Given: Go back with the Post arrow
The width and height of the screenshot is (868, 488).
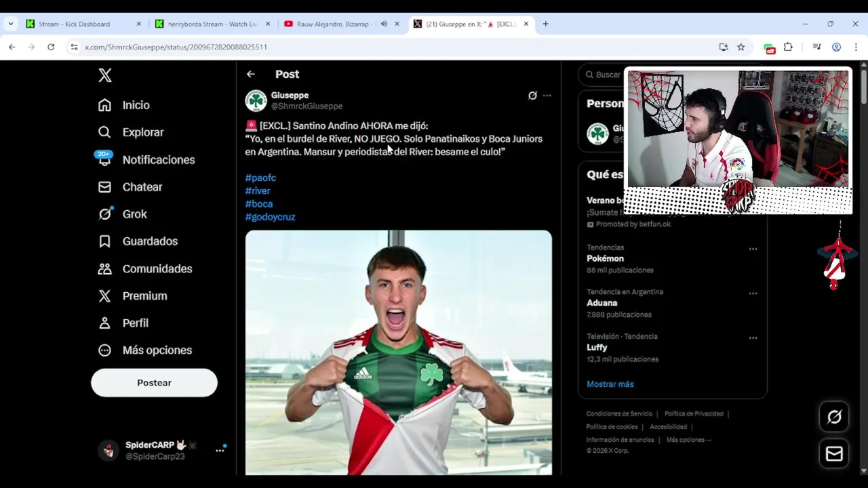Looking at the screenshot, I should (251, 75).
